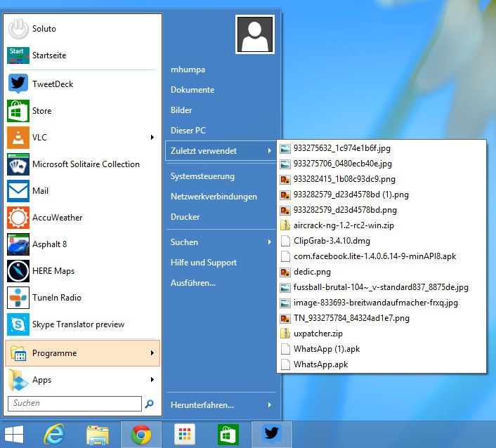Click the user account picture
The width and height of the screenshot is (496, 448).
coord(255,35)
